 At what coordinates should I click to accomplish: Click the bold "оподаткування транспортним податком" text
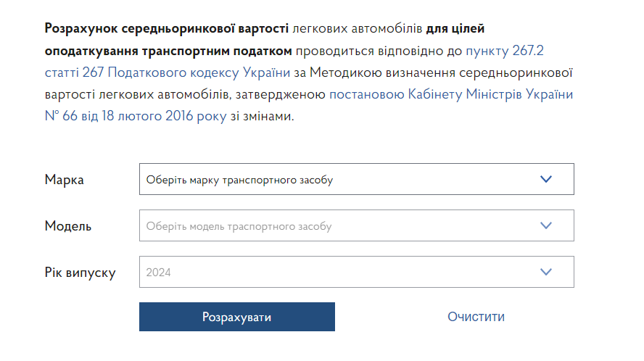(169, 51)
